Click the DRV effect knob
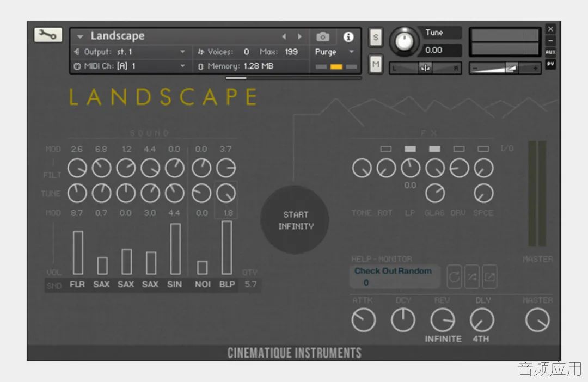588x382 pixels. point(460,168)
